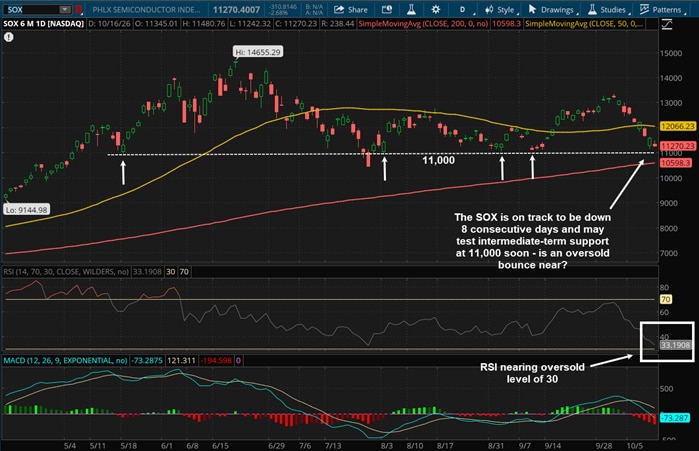Click the Lo: 9144.98 price bubble
Image resolution: width=699 pixels, height=451 pixels.
26,209
